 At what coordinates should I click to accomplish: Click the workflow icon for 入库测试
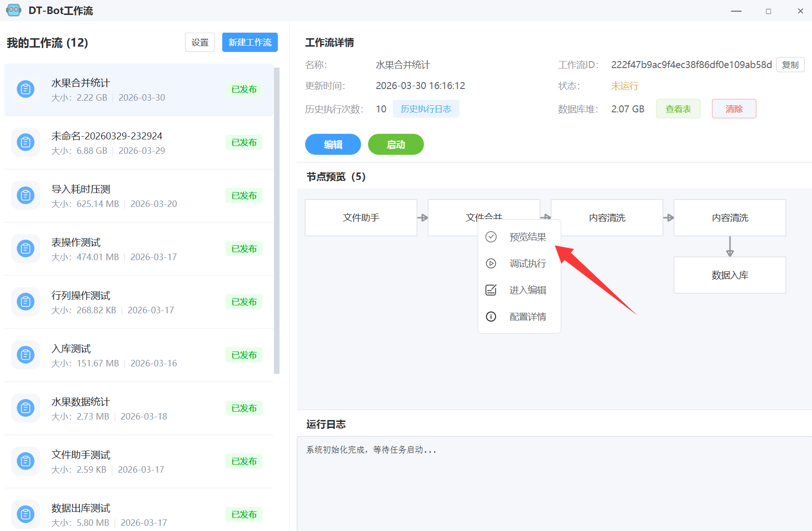point(26,355)
